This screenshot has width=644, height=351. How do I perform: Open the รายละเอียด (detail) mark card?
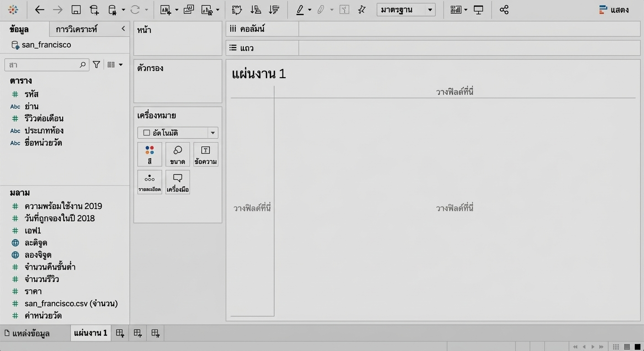150,182
